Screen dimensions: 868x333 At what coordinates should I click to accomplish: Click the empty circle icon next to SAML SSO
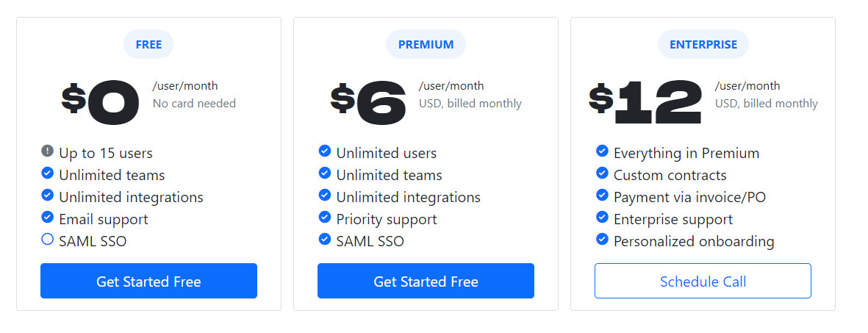coord(48,239)
